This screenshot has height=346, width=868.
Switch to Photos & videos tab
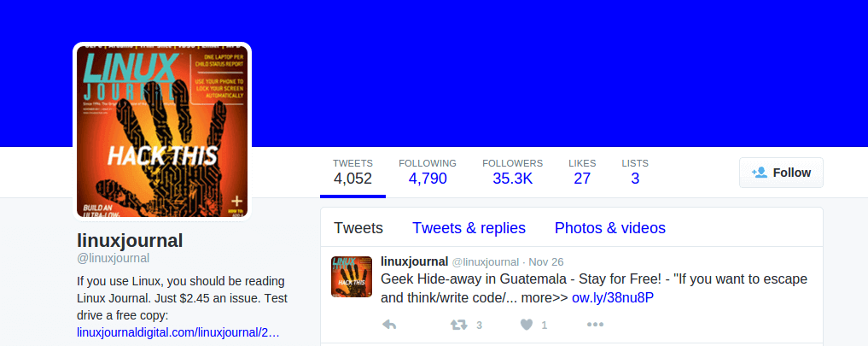610,228
